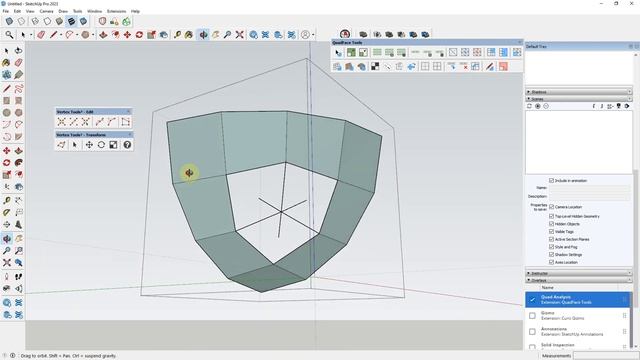The height and width of the screenshot is (360, 640).
Task: Select the Push/Pull tool in top toolbar
Action: point(103,35)
